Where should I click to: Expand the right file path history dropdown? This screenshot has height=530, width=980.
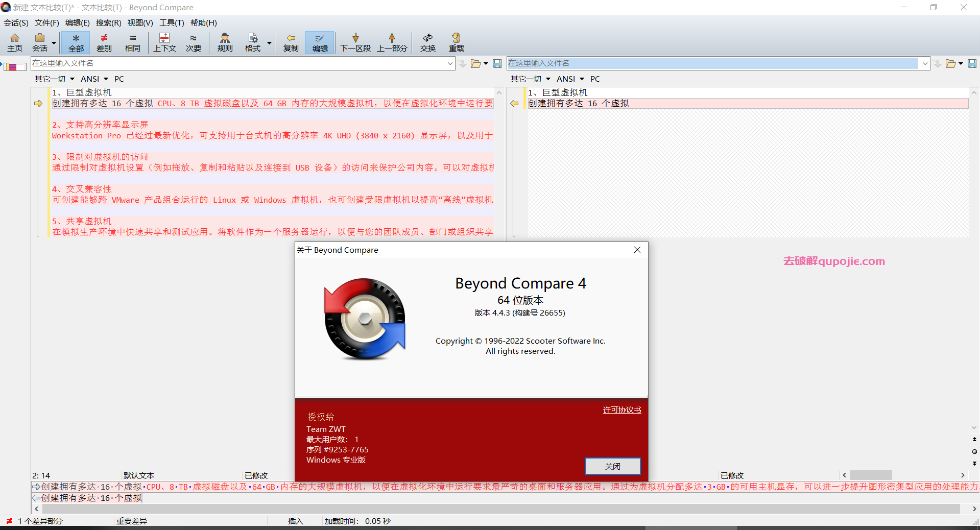pos(924,63)
